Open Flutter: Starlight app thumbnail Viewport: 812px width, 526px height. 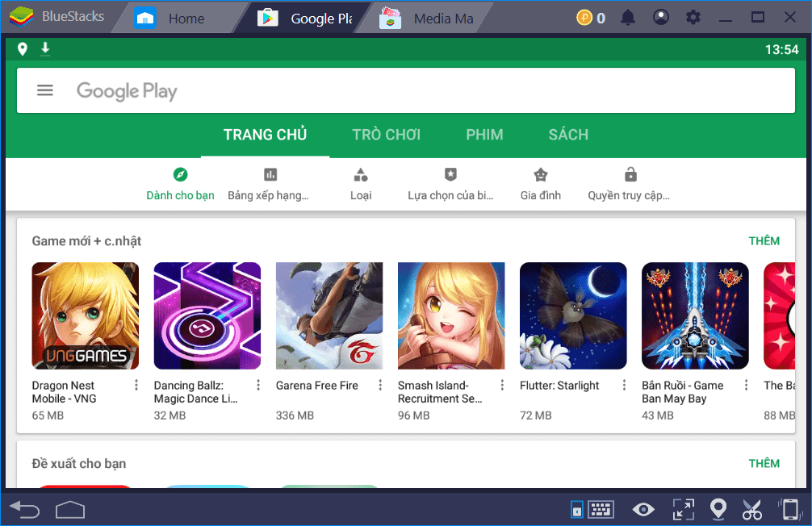coord(573,315)
